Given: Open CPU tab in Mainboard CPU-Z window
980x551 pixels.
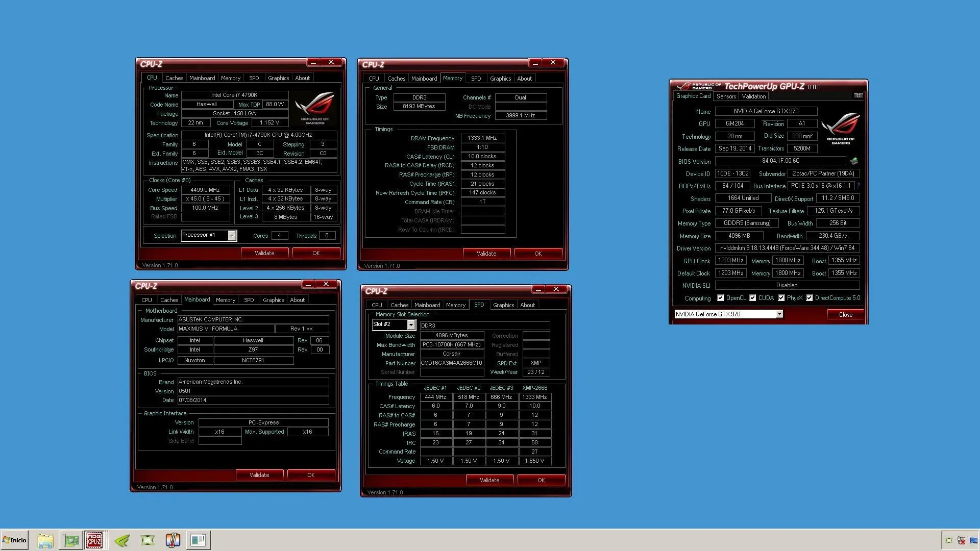Looking at the screenshot, I should click(146, 300).
